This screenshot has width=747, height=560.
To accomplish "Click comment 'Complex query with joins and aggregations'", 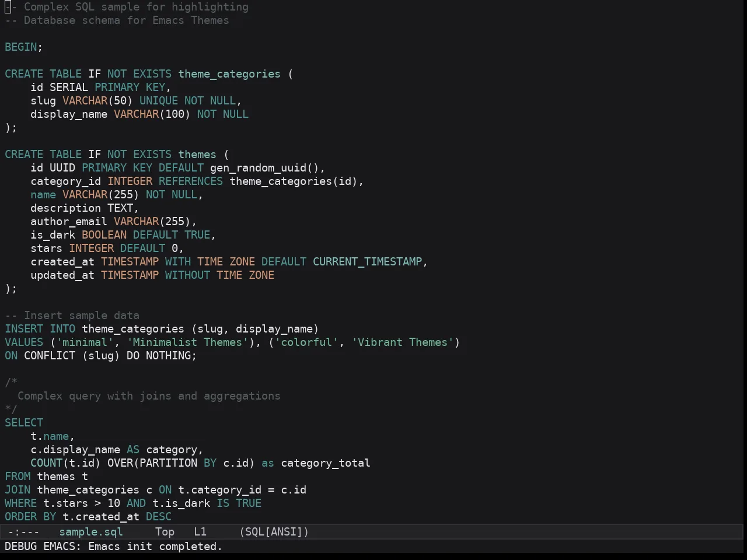I will (x=149, y=396).
